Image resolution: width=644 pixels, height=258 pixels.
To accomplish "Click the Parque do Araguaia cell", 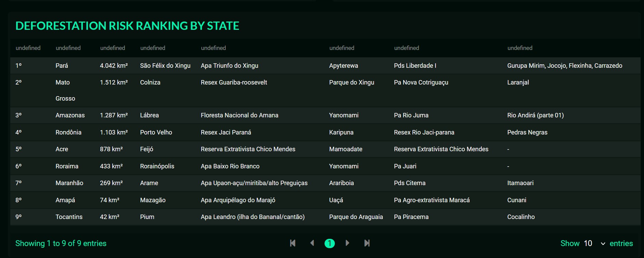I will coord(356,217).
